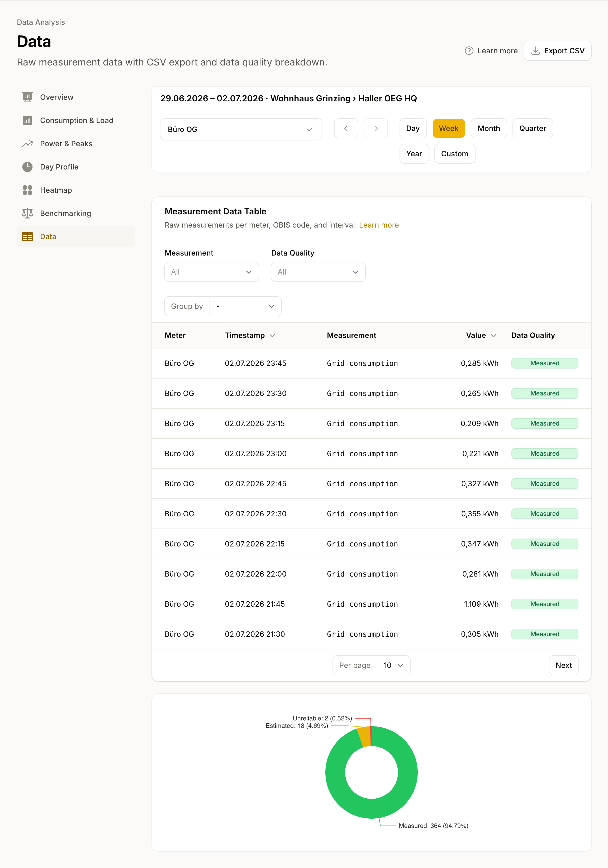Open the Per page 10 dropdown
The height and width of the screenshot is (868, 608).
[393, 665]
